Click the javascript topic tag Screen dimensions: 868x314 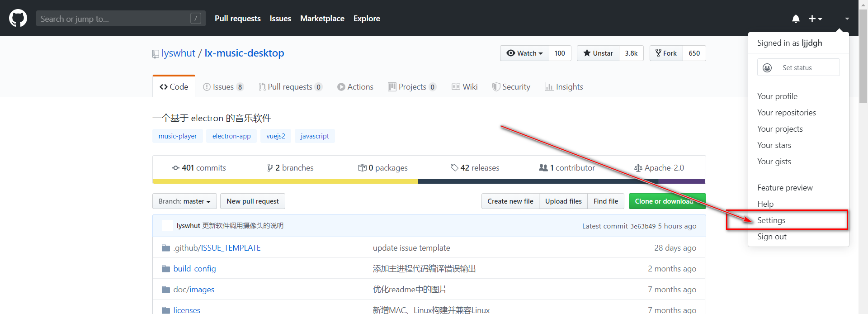click(x=315, y=136)
